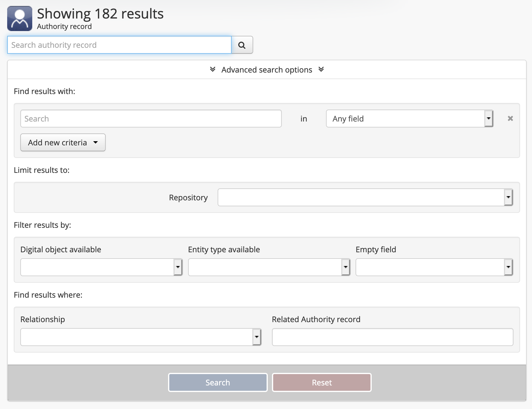Click the caret on Add new criteria

(96, 143)
